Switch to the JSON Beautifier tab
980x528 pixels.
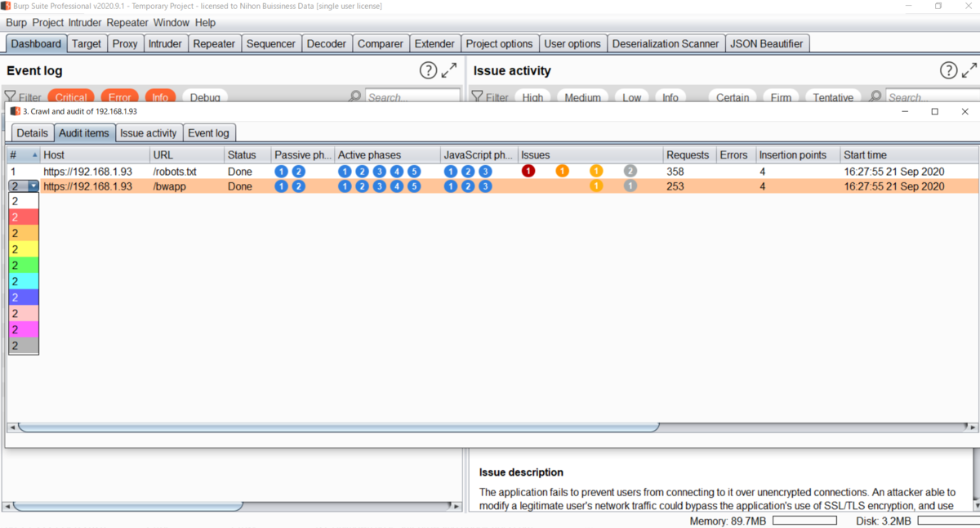click(x=767, y=43)
